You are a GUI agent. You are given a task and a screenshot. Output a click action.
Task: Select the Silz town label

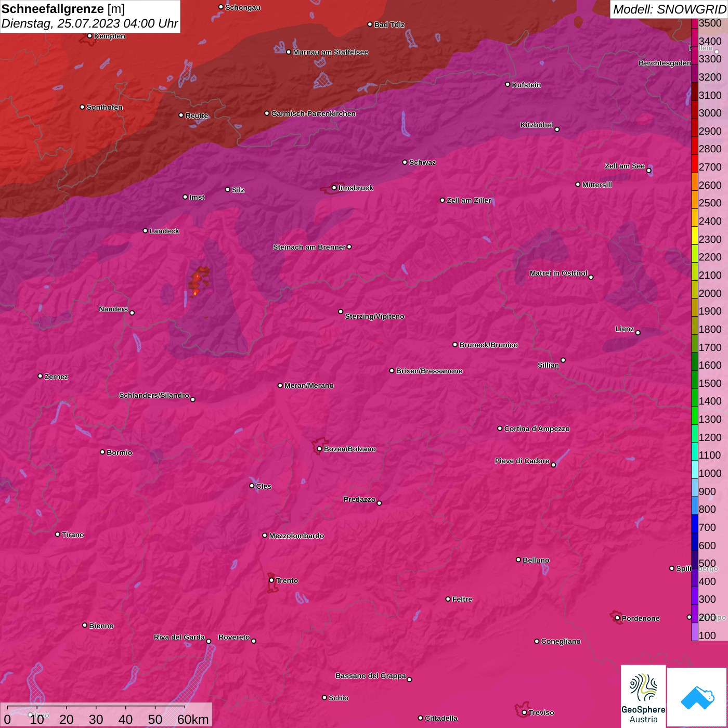(x=238, y=190)
